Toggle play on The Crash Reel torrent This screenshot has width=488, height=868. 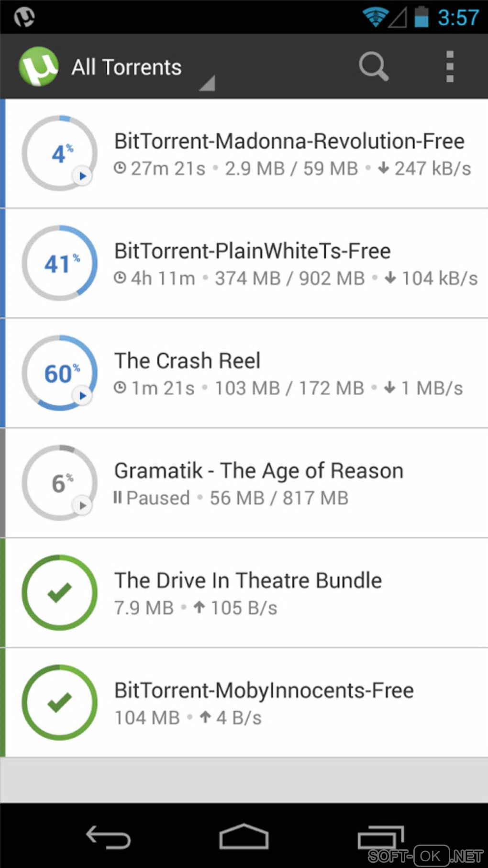pyautogui.click(x=82, y=396)
